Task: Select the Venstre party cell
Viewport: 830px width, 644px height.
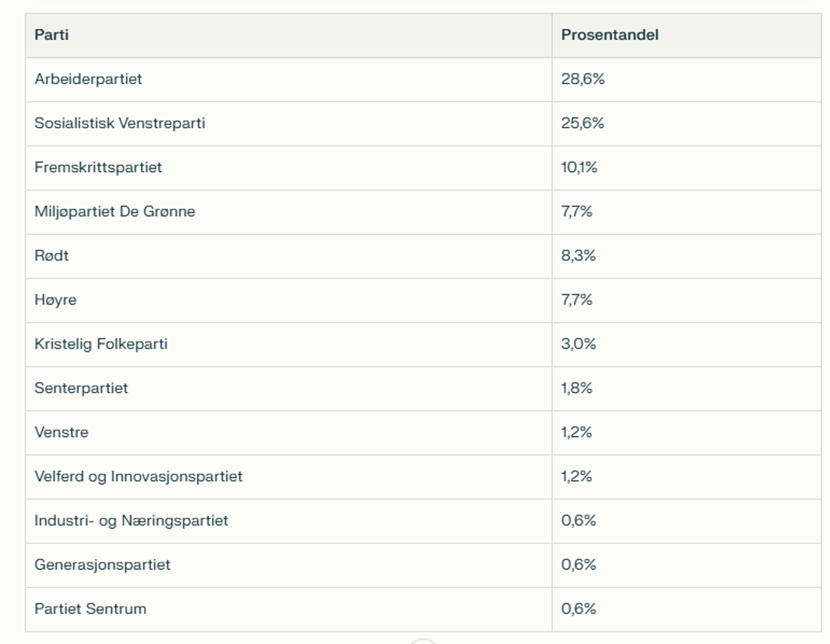Action: point(62,432)
